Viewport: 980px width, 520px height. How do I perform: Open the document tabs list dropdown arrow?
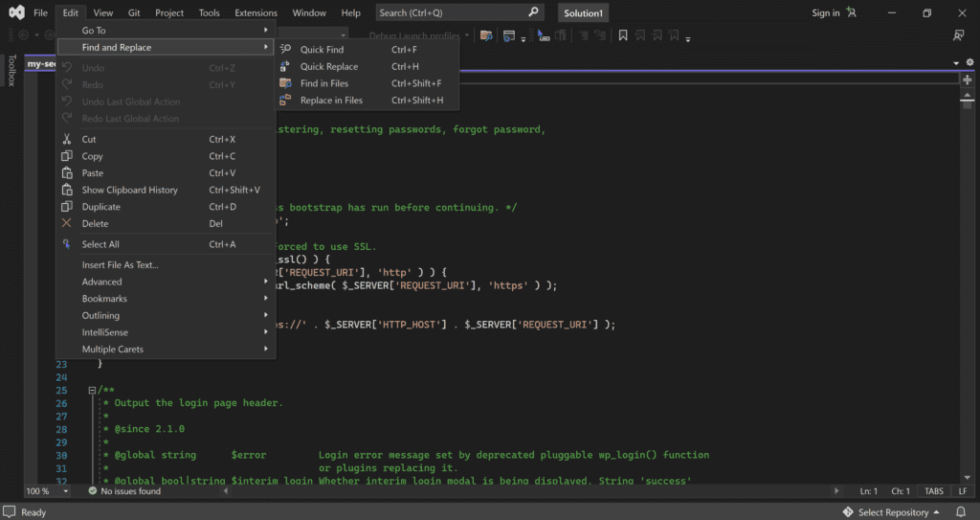tap(956, 62)
